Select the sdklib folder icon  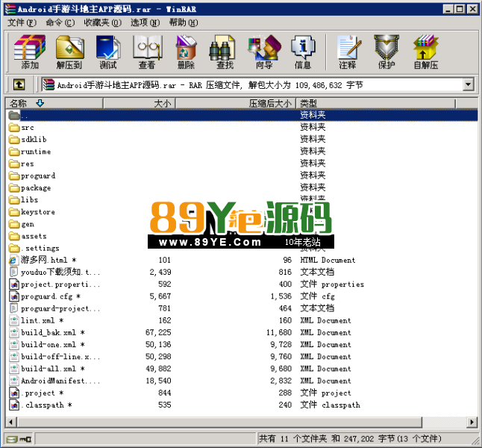click(x=14, y=140)
